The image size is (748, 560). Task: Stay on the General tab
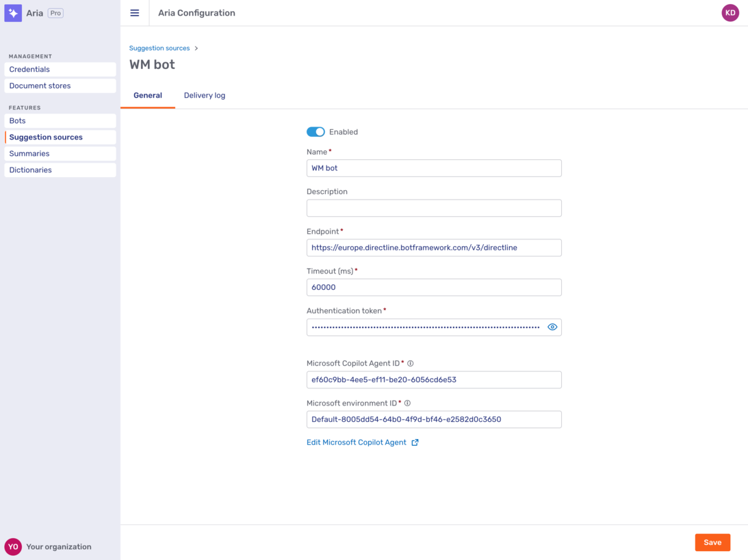(147, 95)
